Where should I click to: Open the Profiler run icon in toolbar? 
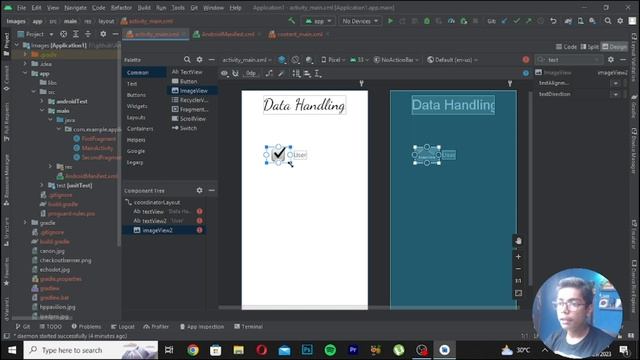451,21
